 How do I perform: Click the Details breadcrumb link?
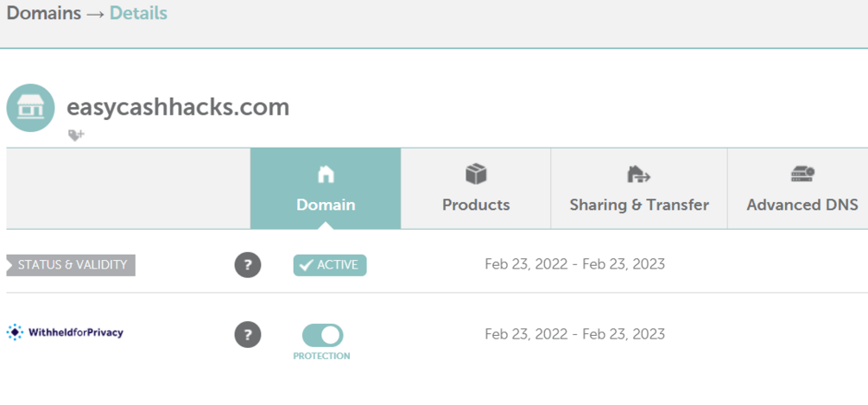coord(138,14)
